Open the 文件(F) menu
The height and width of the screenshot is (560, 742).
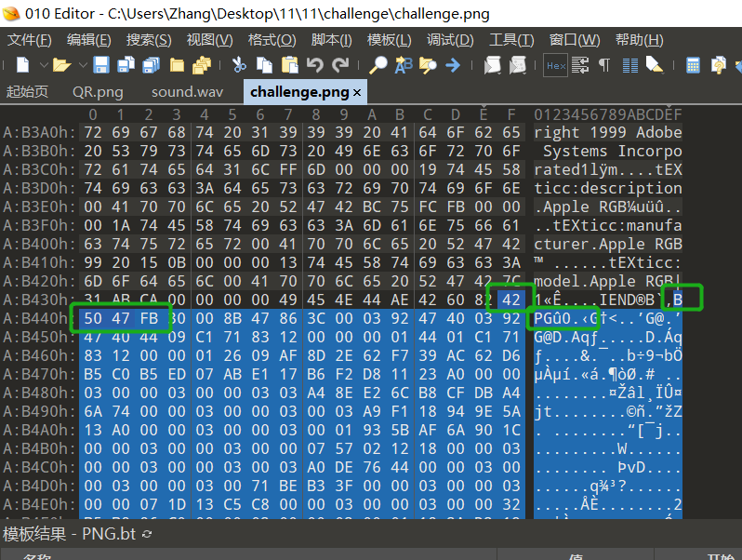click(30, 40)
